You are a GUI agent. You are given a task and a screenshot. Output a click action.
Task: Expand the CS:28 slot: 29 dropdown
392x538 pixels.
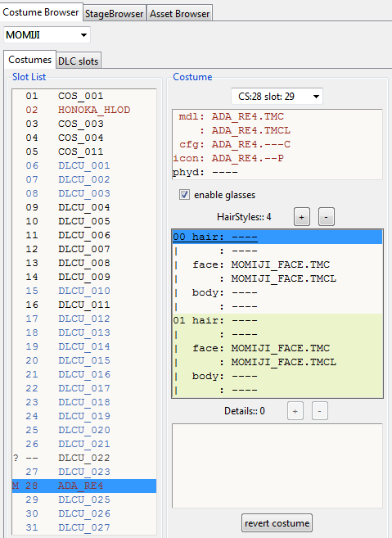[277, 97]
